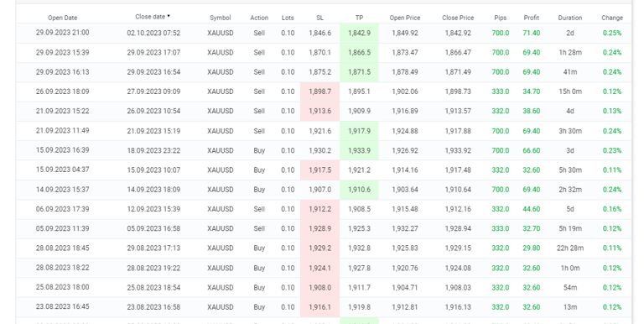
Task: Click highlighted SL cell 1,898.7
Action: 320,91
